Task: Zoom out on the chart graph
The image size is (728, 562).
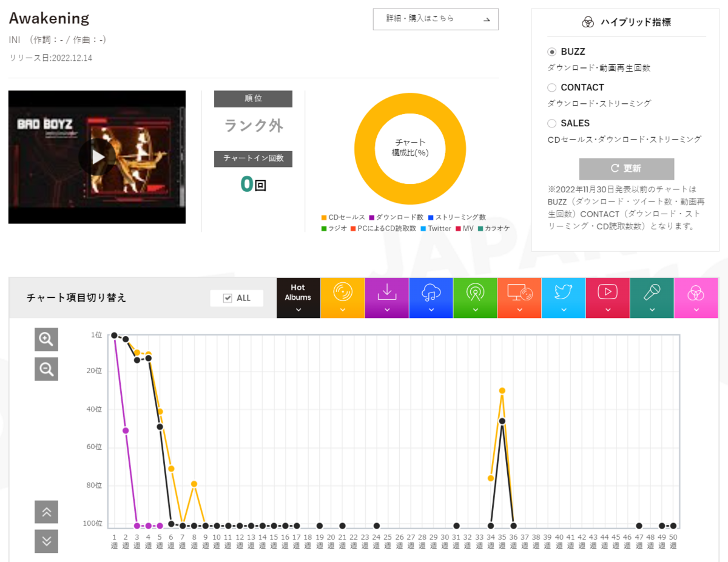Action: [46, 369]
